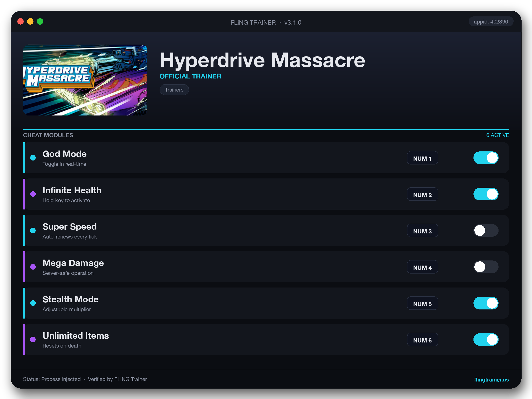The image size is (532, 399).
Task: Click 'Status: Process injected' in footer
Action: pos(52,379)
